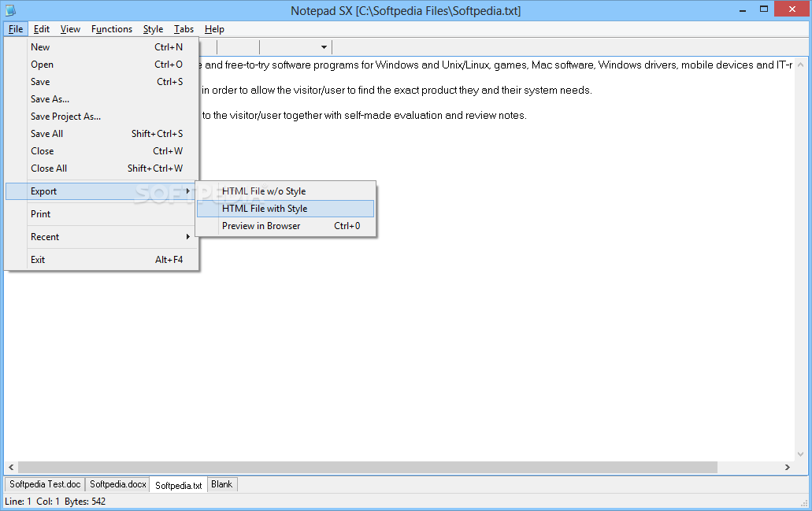The width and height of the screenshot is (812, 511).
Task: Choose Open from the File menu
Action: point(102,65)
